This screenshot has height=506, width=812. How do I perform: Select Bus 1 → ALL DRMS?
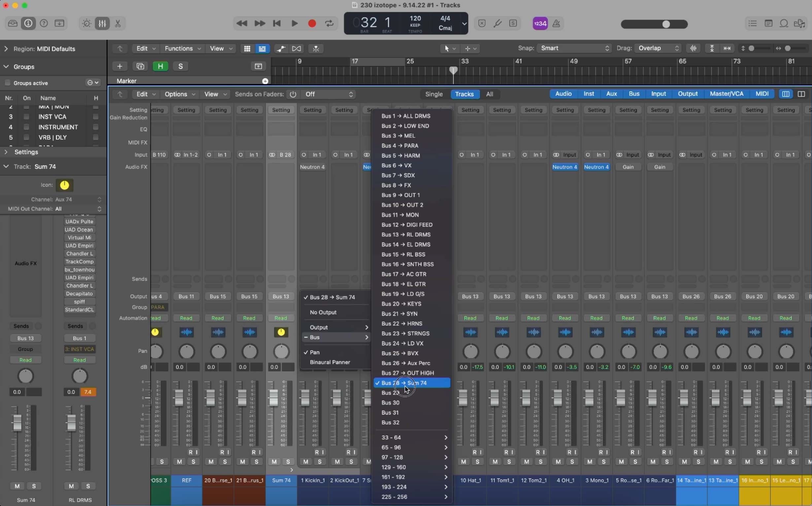(x=412, y=116)
